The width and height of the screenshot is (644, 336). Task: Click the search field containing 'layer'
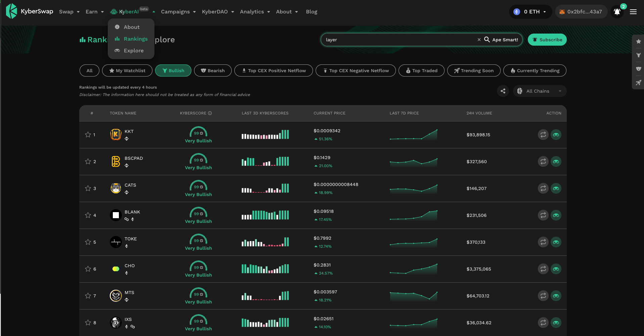(396, 40)
